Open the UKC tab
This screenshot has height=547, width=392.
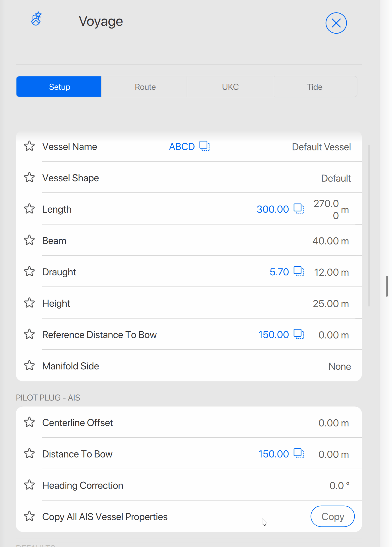tap(230, 87)
